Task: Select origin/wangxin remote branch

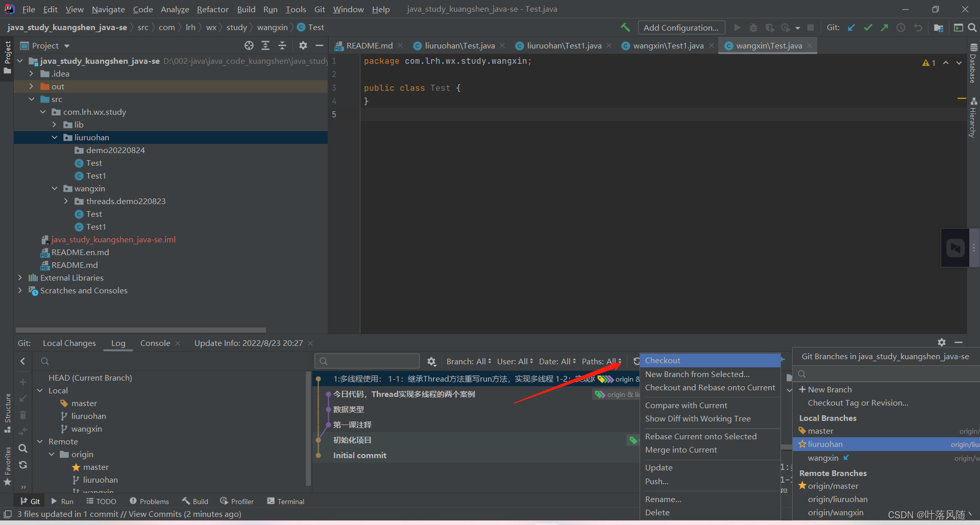Action: 836,512
